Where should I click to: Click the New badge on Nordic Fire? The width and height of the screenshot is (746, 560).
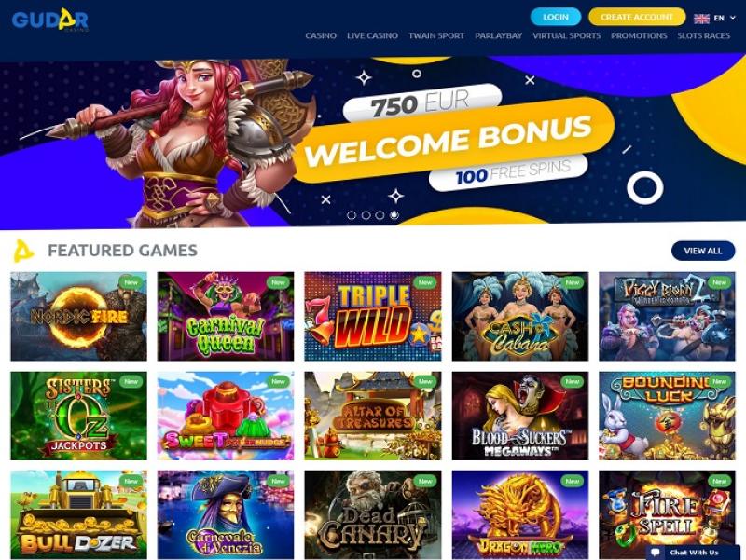click(x=131, y=282)
